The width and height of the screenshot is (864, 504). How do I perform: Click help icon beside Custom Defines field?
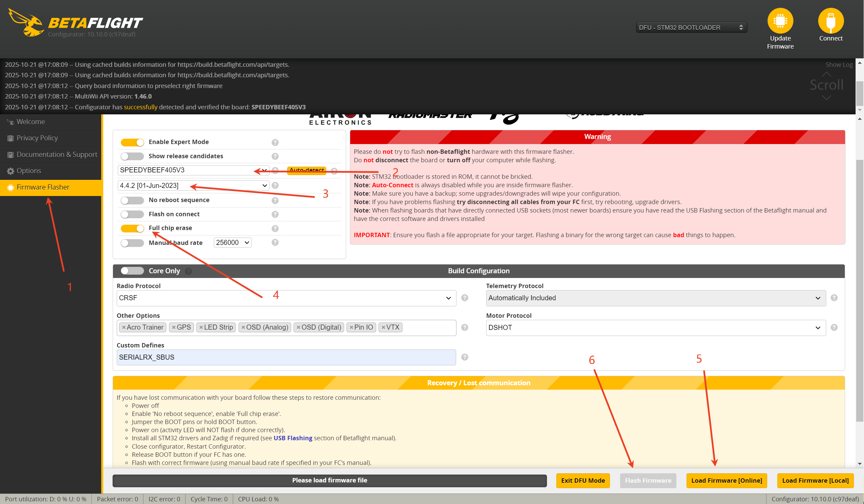pos(465,357)
